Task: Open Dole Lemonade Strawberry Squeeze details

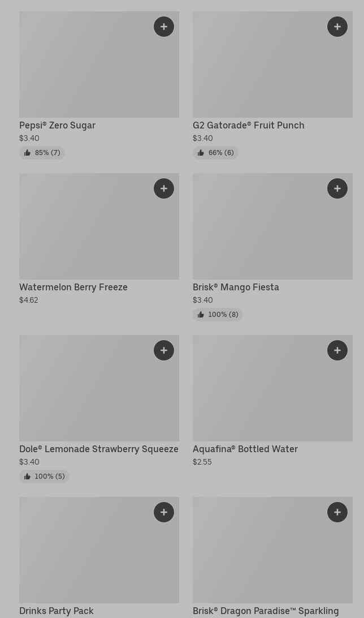Action: (x=99, y=449)
